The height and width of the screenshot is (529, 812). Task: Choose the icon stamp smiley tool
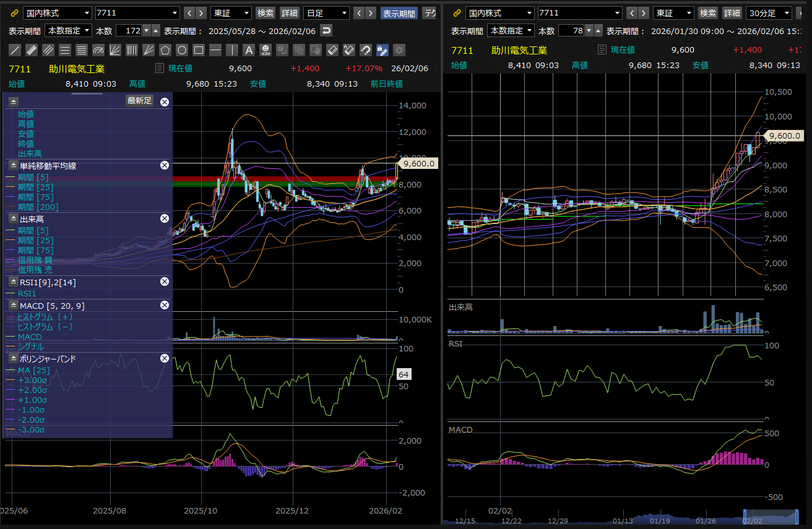click(266, 50)
